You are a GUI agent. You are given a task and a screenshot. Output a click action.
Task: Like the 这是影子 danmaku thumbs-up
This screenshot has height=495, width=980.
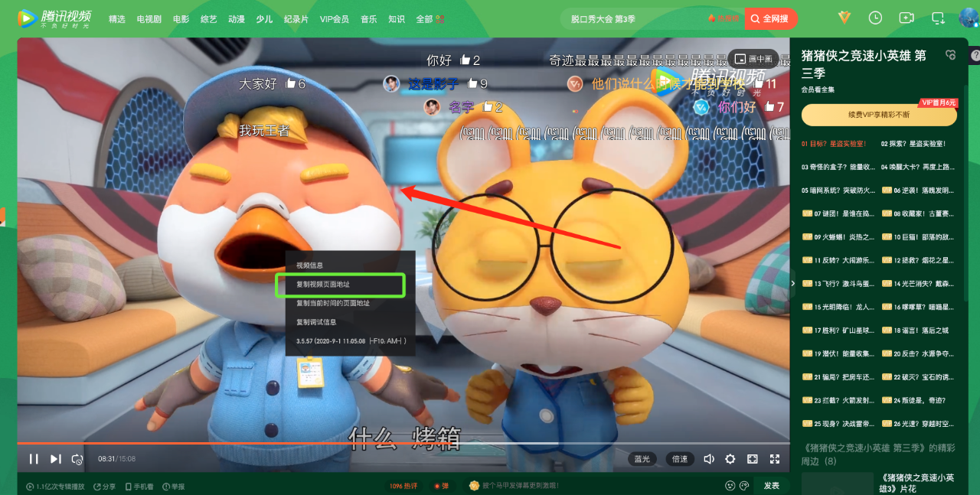[472, 83]
